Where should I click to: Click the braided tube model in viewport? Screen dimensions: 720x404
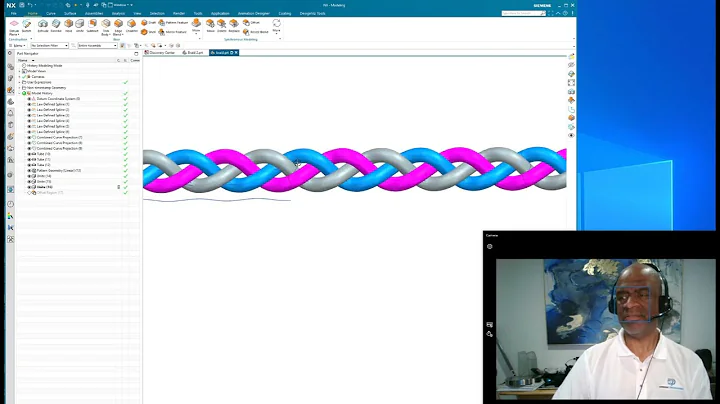coord(354,169)
